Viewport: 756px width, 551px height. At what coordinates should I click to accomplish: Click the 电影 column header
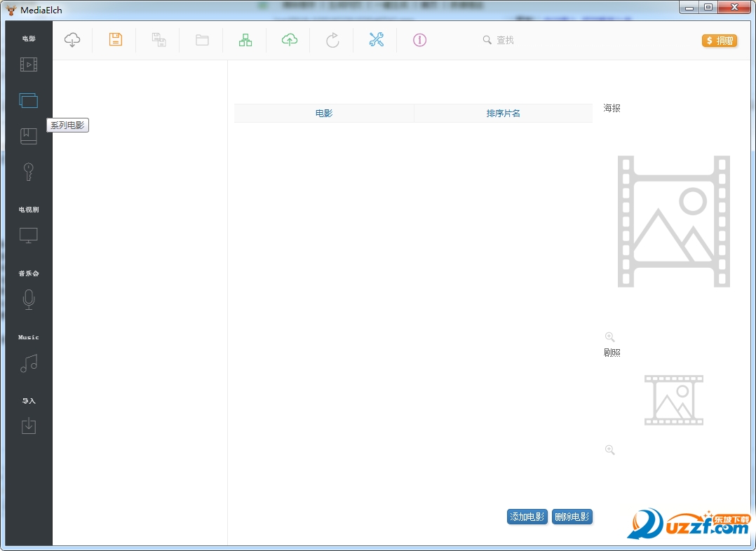324,114
